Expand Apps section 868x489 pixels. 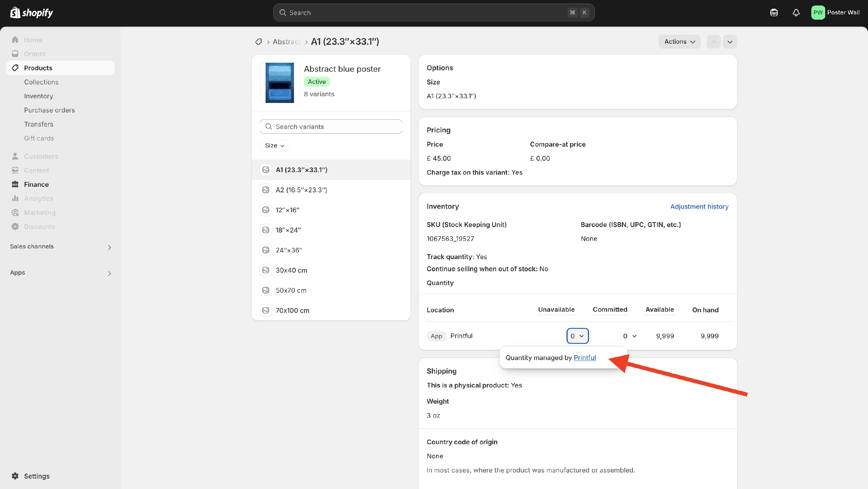coord(61,273)
